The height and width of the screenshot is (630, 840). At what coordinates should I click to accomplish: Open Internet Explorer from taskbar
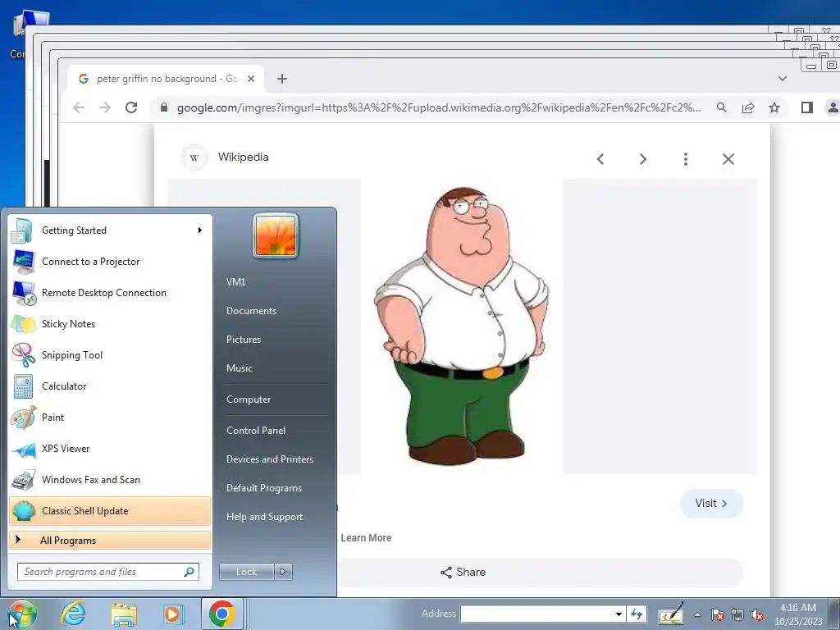coord(73,614)
